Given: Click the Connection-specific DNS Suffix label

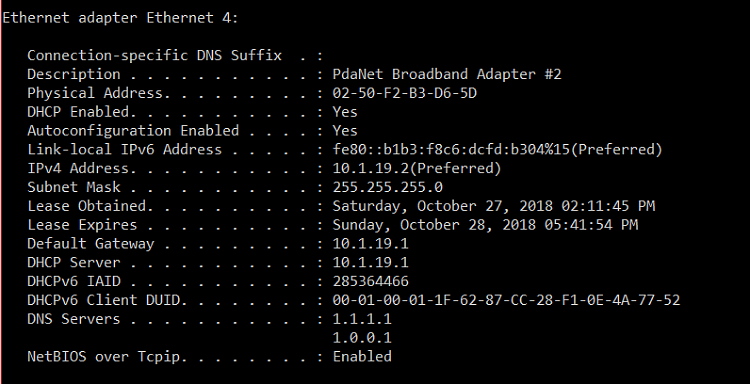Looking at the screenshot, I should [x=154, y=55].
